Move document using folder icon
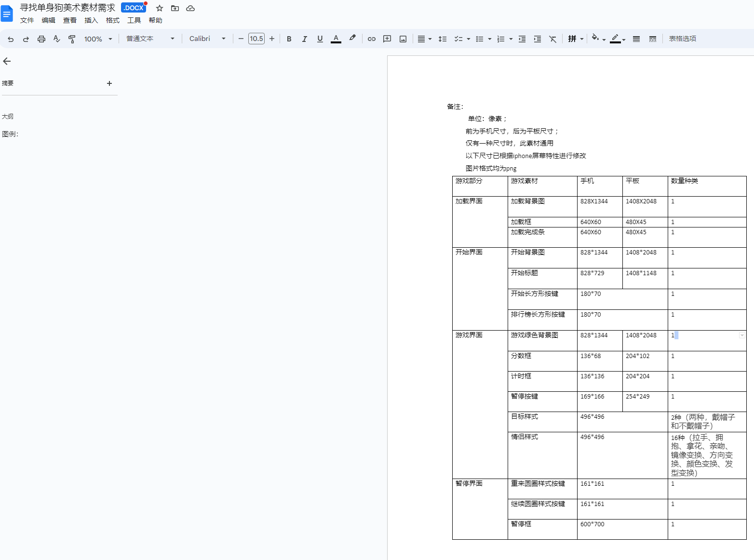This screenshot has width=754, height=560. pos(175,8)
